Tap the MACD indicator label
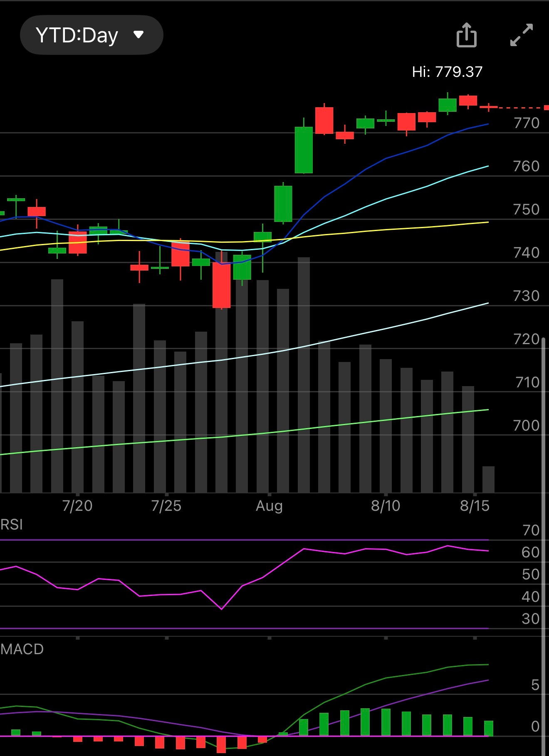 coord(22,649)
